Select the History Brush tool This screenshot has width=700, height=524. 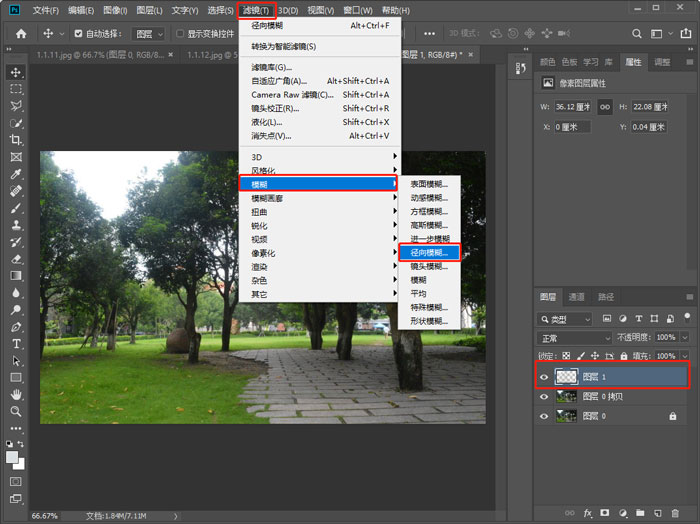(x=16, y=242)
